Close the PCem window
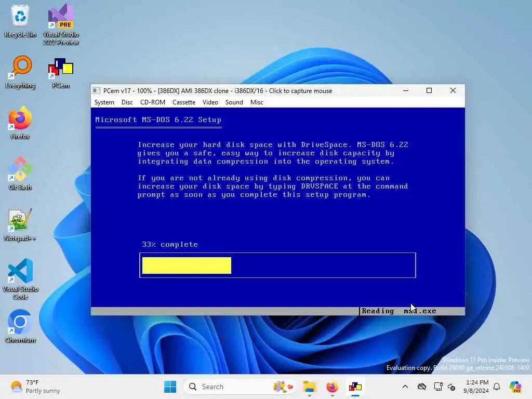Image resolution: width=532 pixels, height=399 pixels. coord(453,90)
